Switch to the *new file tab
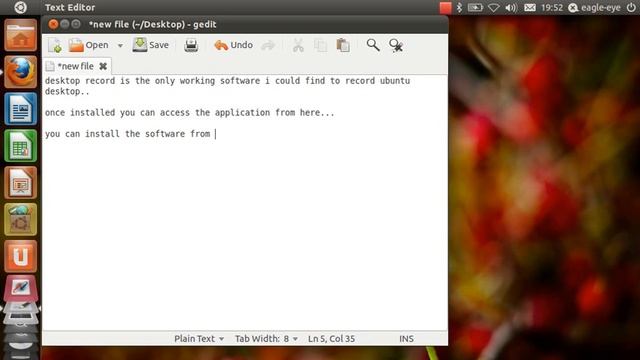This screenshot has width=640, height=360. tap(76, 66)
